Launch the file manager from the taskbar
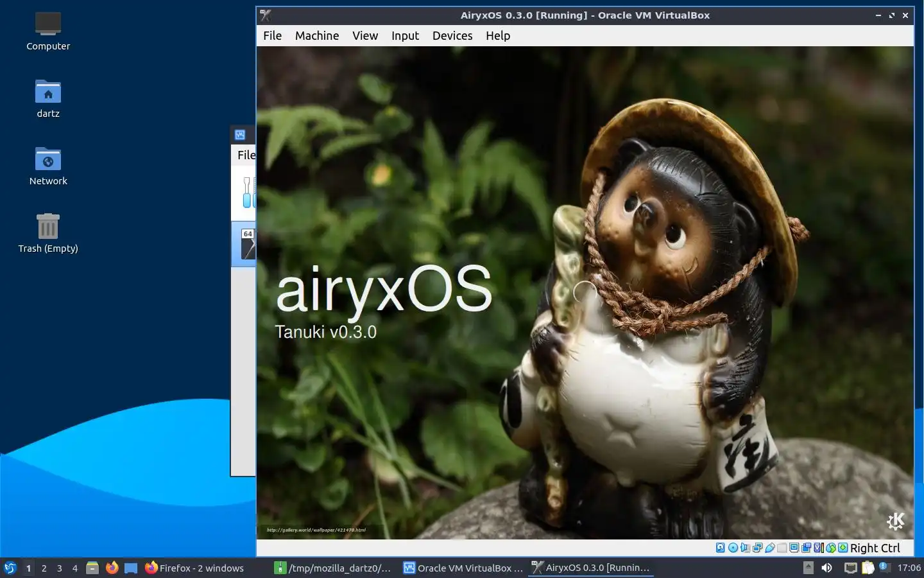 click(x=92, y=568)
